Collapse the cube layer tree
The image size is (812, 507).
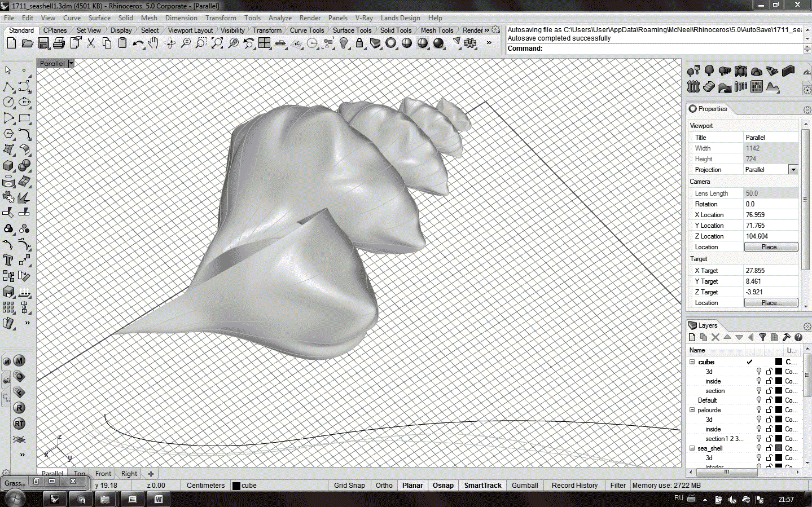(692, 362)
